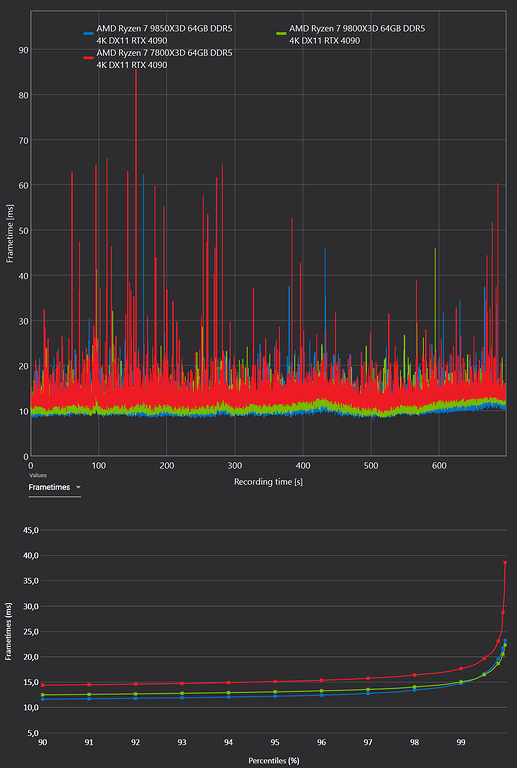Click the 600 tick label on recording time axis
The width and height of the screenshot is (517, 768).
pos(439,465)
